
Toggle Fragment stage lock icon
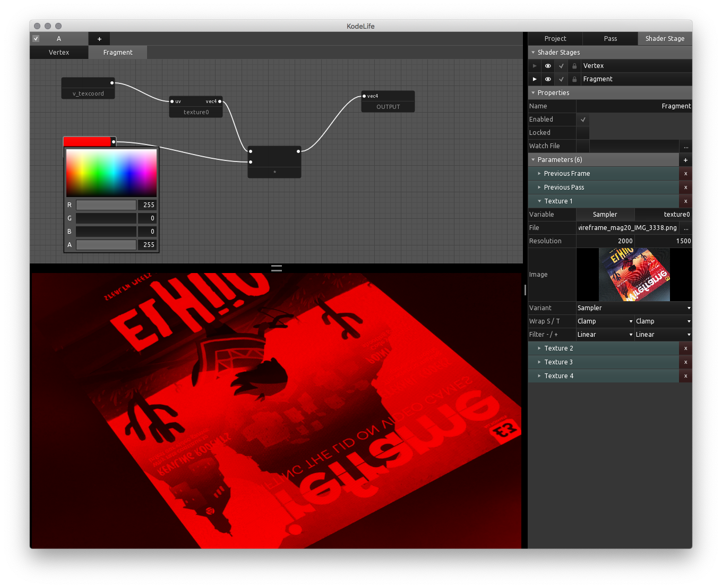tap(574, 79)
